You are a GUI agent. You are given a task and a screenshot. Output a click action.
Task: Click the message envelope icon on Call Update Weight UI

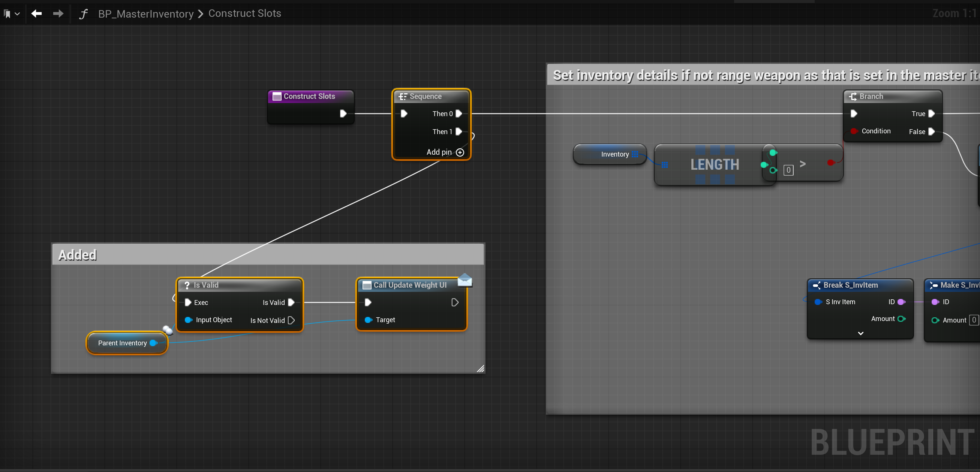pyautogui.click(x=465, y=280)
